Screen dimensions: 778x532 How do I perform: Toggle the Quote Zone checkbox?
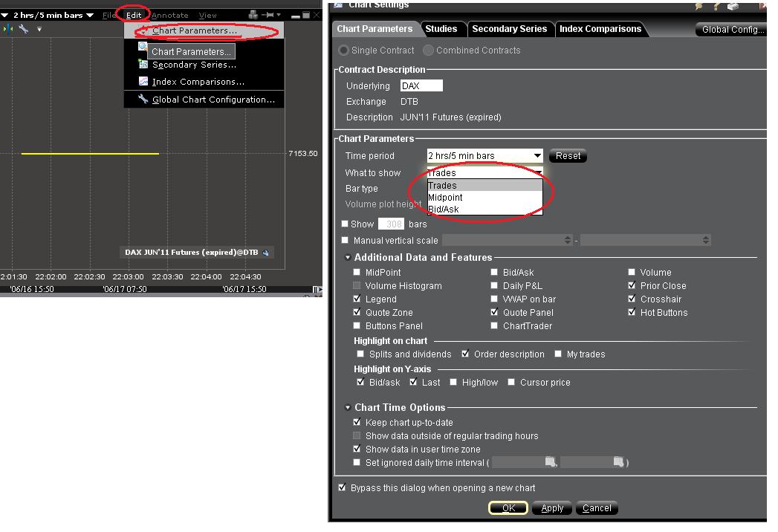tap(357, 312)
